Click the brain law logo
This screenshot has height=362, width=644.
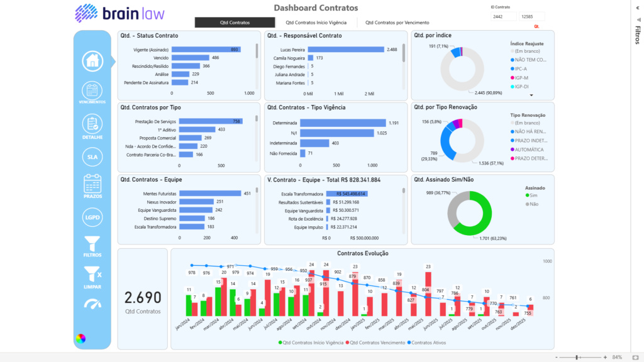click(119, 13)
